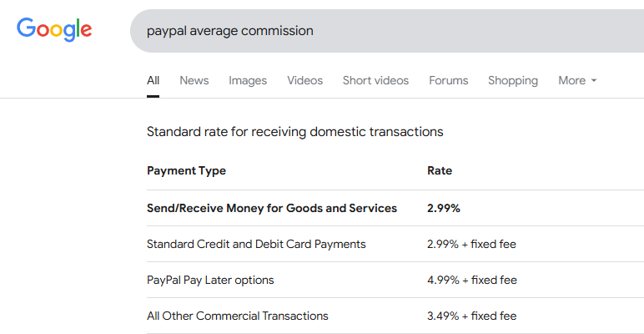The width and height of the screenshot is (644, 334).
Task: Select Send/Receive Money for Goods and Services row
Action: pos(272,208)
